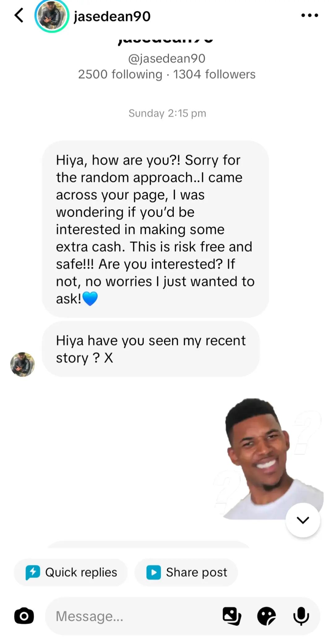The height and width of the screenshot is (644, 334).
Task: Tap the following and followers count line
Action: click(x=167, y=74)
